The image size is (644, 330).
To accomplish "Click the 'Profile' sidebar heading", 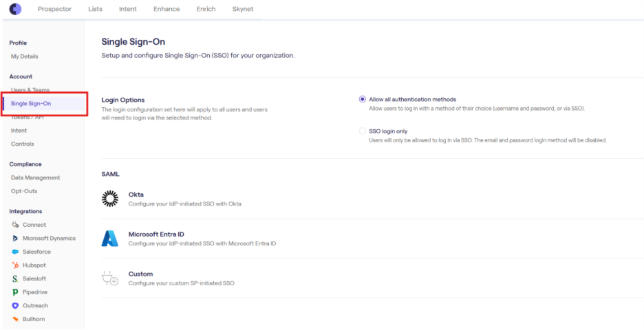I will click(18, 43).
